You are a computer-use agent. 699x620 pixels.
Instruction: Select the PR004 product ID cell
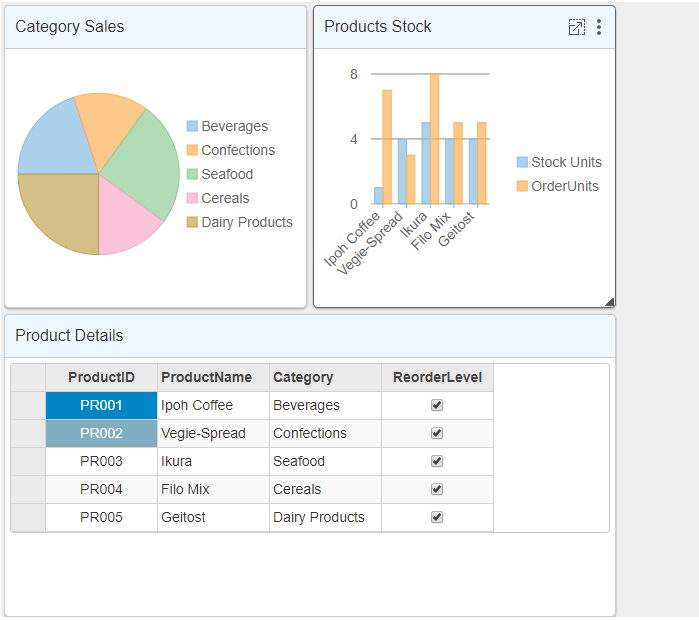point(101,489)
